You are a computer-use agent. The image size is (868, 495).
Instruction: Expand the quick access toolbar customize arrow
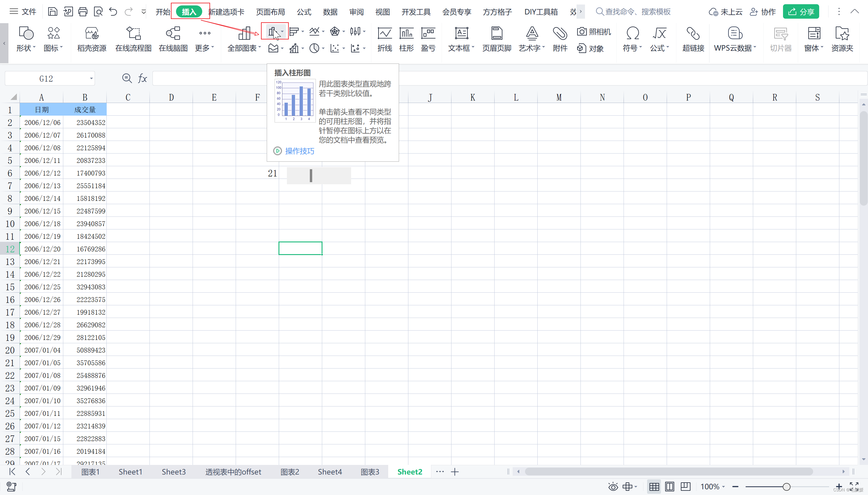click(143, 12)
